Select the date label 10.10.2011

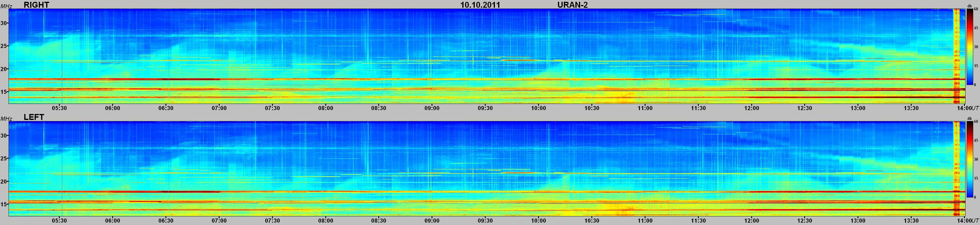click(x=480, y=5)
